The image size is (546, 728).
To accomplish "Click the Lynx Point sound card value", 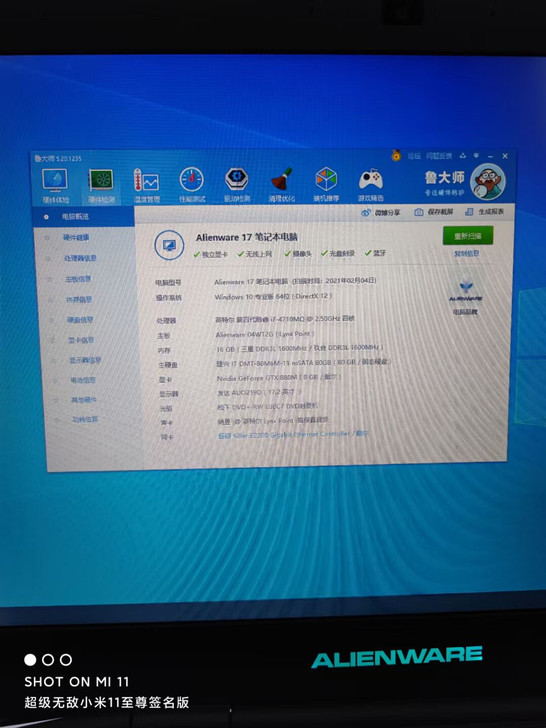I will tap(273, 421).
